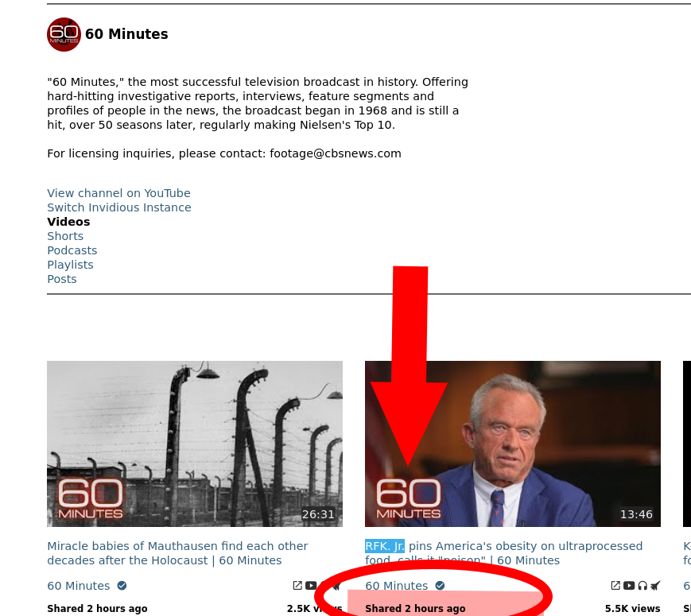Click 60 Minutes channel name under RFK video
The image size is (691, 616).
tap(397, 585)
